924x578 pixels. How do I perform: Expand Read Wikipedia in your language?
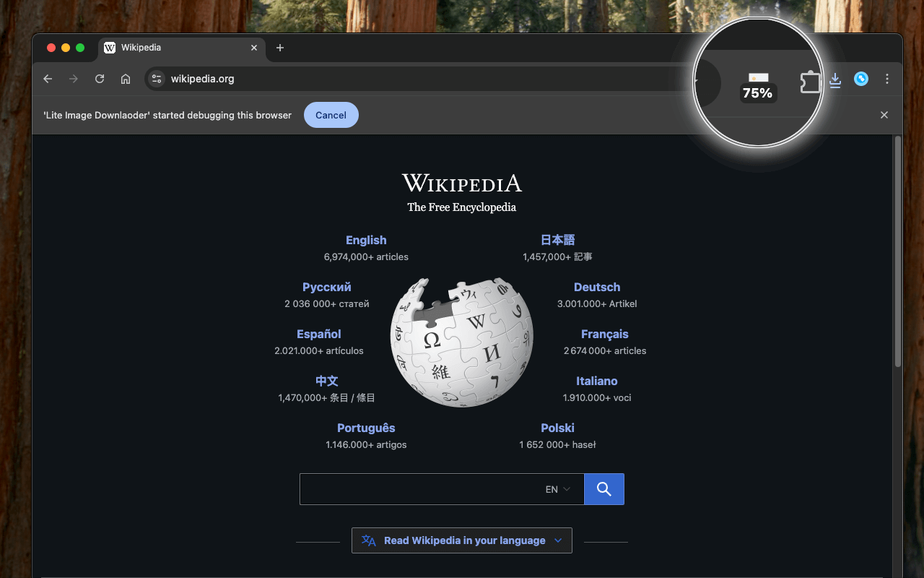[461, 540]
